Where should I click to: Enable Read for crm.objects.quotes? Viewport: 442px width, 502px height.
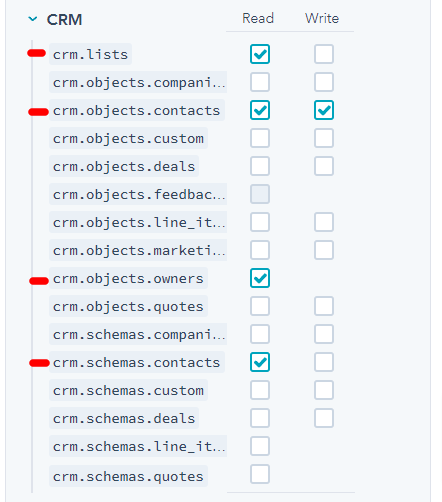(x=260, y=306)
